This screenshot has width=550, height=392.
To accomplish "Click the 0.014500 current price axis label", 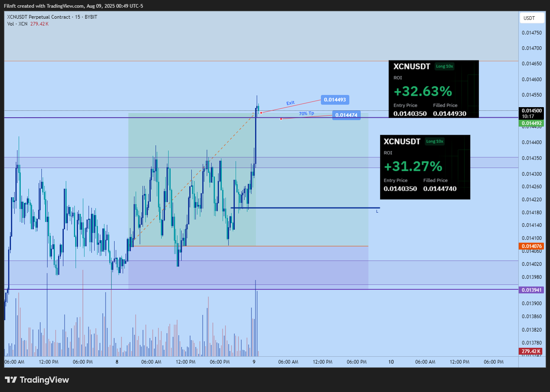I will click(x=532, y=113).
